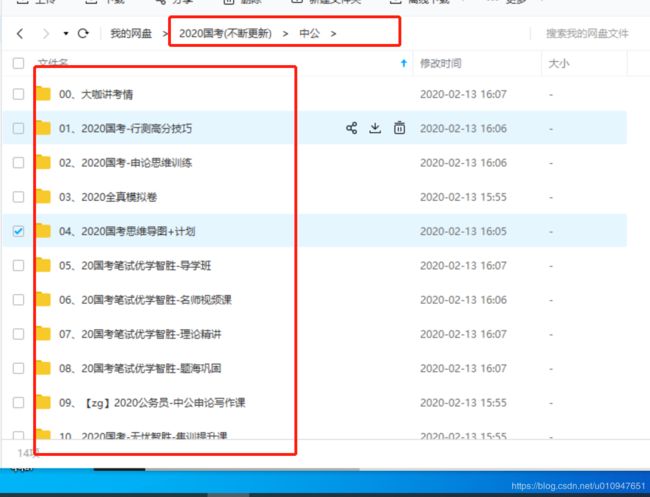The height and width of the screenshot is (497, 650).
Task: Share the 01、2020国考-行测高分技巧 folder
Action: [x=352, y=128]
